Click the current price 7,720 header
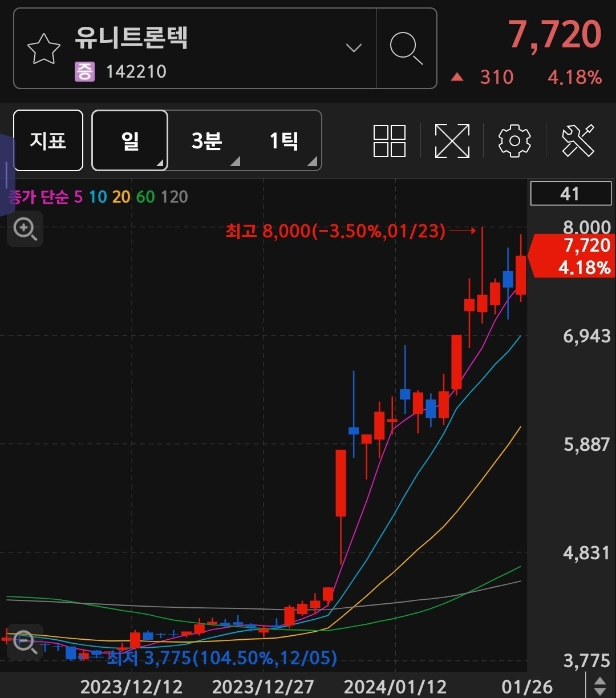Screen dimensions: 616x698 554,35
